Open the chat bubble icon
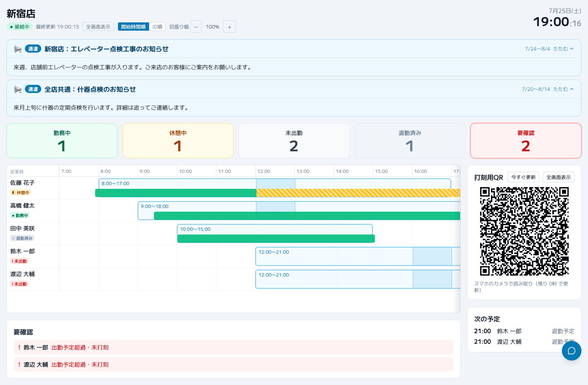This screenshot has width=588, height=385. pos(571,351)
